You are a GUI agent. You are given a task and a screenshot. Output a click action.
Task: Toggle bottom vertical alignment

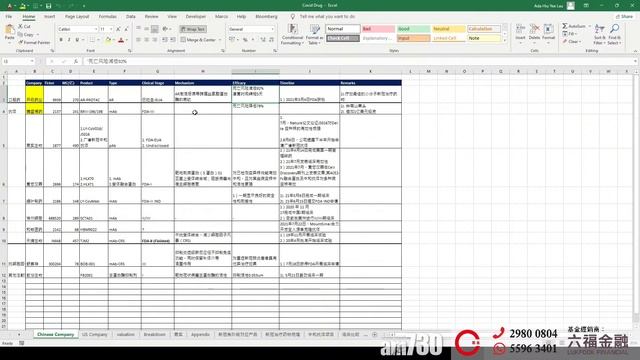tap(155, 29)
